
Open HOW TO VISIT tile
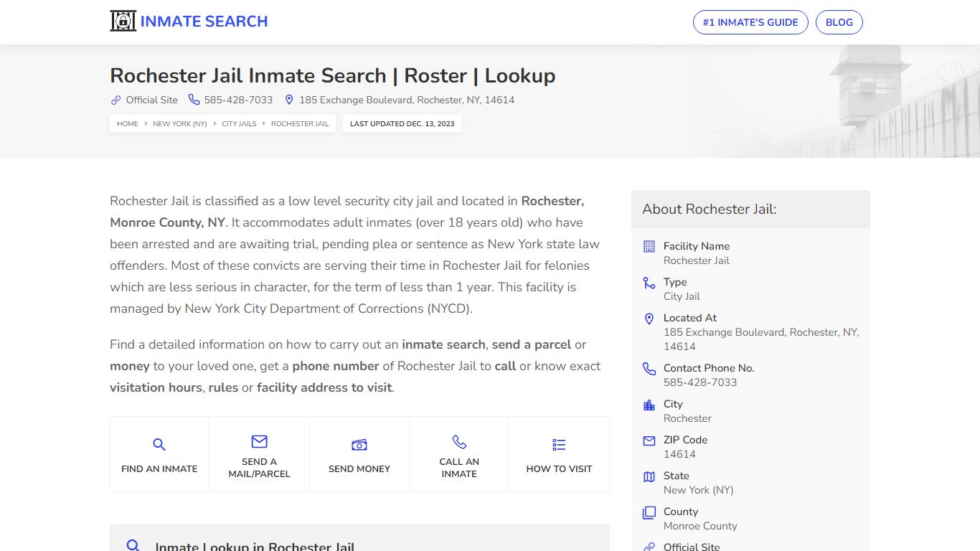(x=559, y=454)
